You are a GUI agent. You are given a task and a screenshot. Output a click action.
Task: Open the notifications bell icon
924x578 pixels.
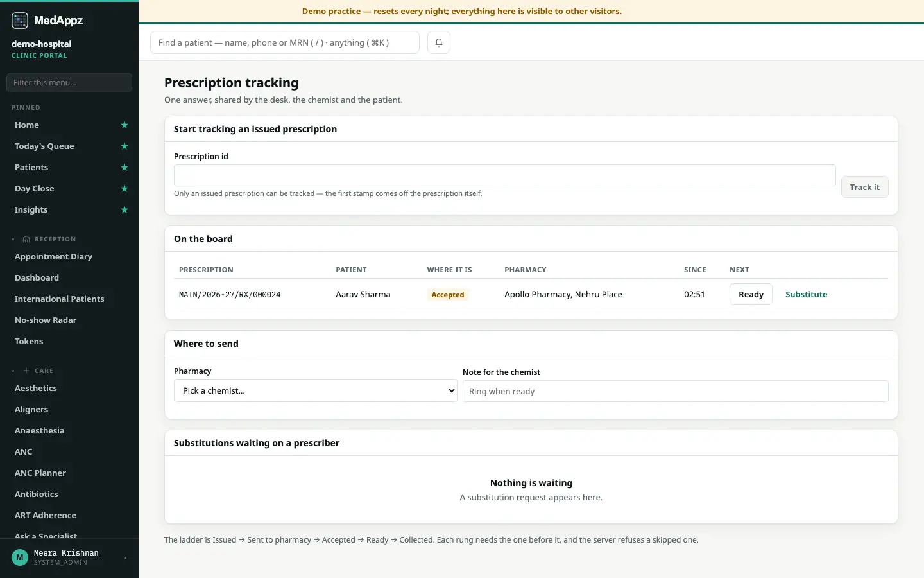click(x=439, y=42)
